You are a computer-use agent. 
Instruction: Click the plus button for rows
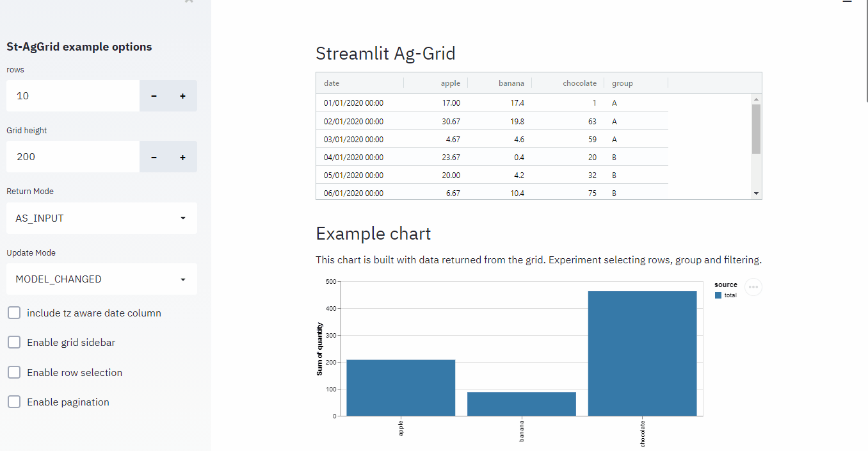(x=182, y=96)
